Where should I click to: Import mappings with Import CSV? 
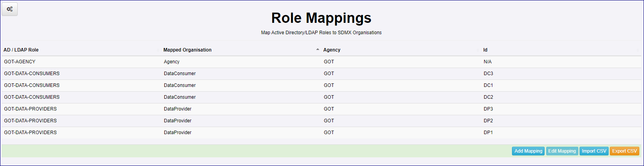[x=594, y=151]
